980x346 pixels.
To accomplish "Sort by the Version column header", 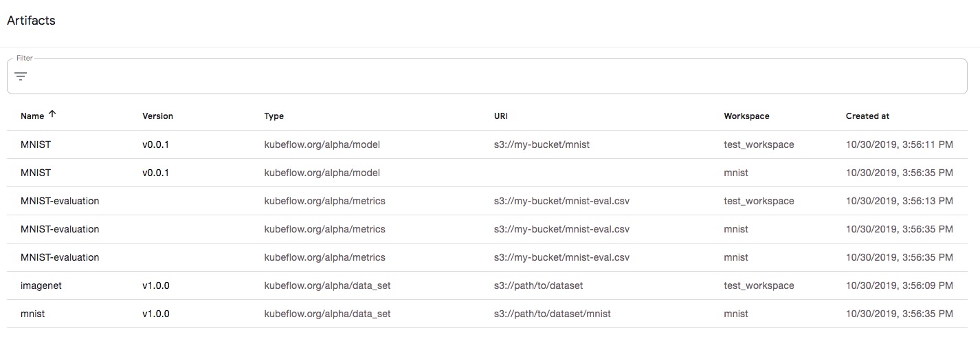I will click(x=157, y=116).
